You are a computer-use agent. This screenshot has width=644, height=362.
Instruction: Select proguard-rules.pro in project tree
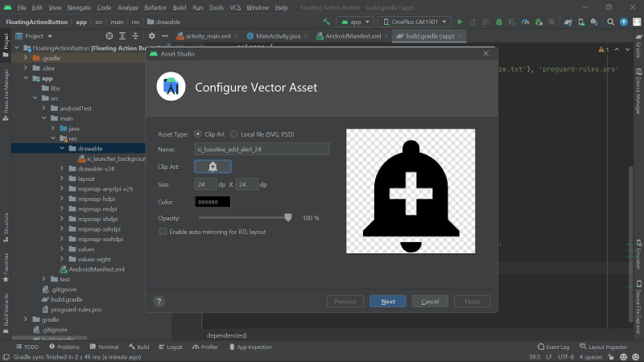pyautogui.click(x=76, y=310)
